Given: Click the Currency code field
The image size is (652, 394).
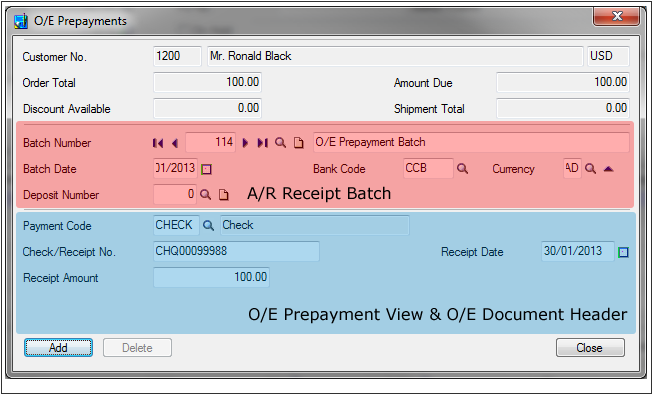Looking at the screenshot, I should point(572,168).
